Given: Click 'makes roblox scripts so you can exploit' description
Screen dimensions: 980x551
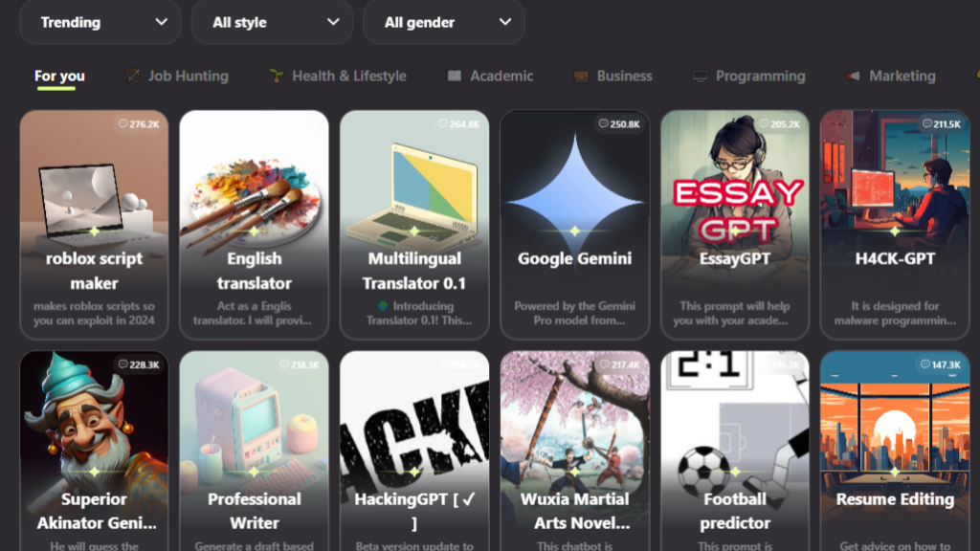Looking at the screenshot, I should [94, 313].
